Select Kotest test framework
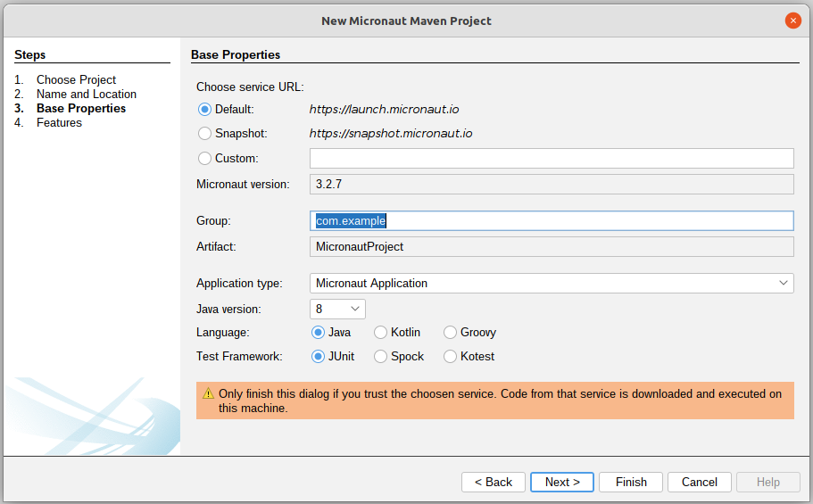 tap(450, 356)
